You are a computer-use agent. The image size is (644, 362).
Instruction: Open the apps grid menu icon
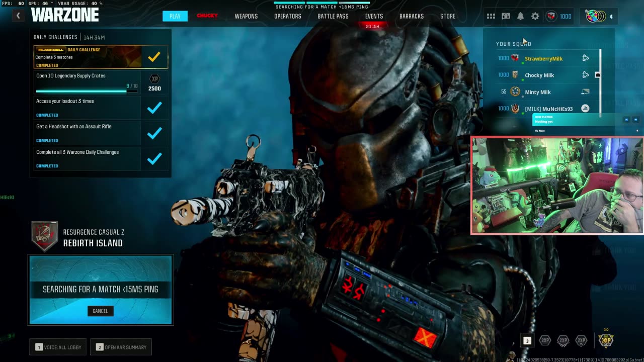pos(491,16)
